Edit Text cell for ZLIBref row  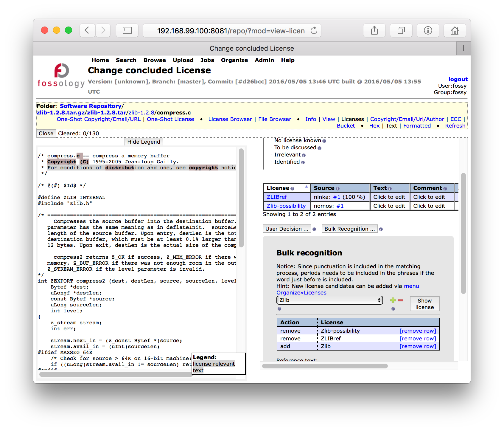(390, 197)
